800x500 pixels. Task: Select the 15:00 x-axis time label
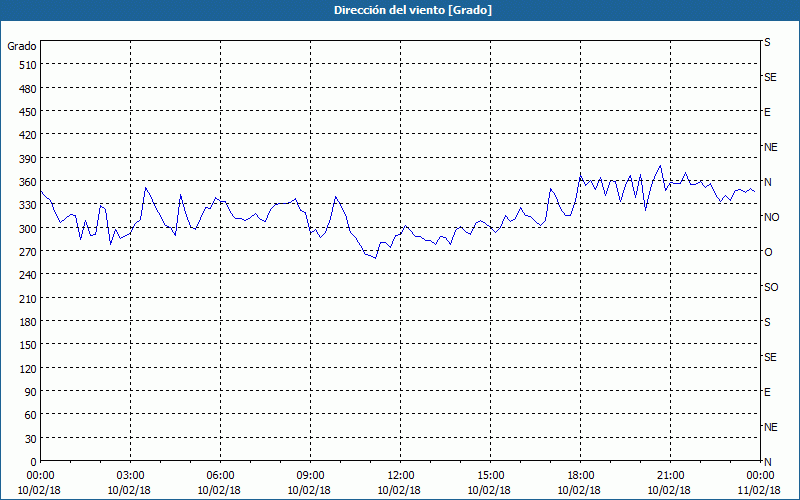[x=490, y=476]
